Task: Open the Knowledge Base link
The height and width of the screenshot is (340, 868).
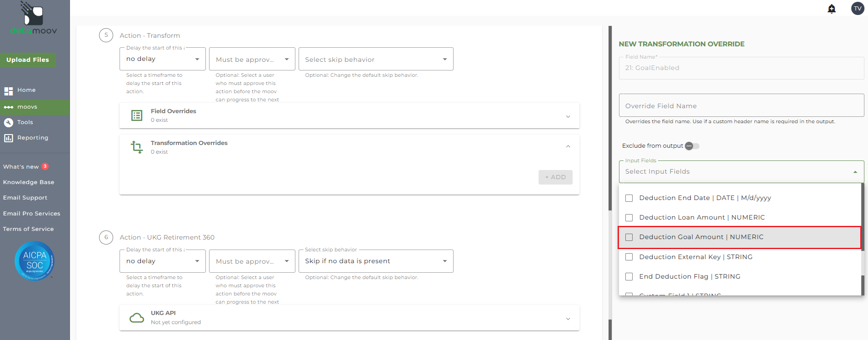Action: click(x=29, y=182)
